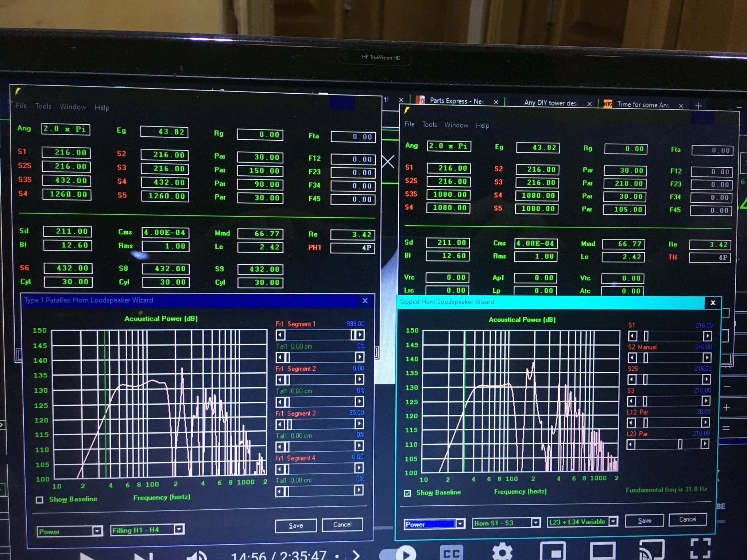747x560 pixels.
Task: Click Save in Tapped Horn wizard
Action: point(645,521)
